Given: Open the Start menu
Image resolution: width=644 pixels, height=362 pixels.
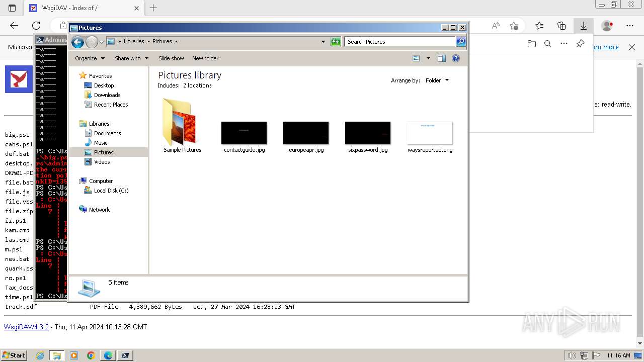Looking at the screenshot, I should tap(14, 355).
